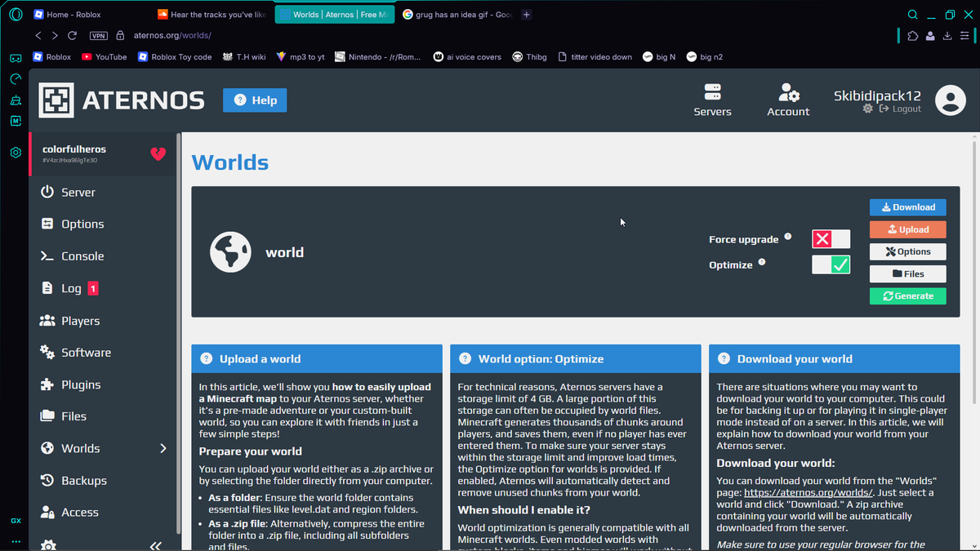
Task: Open the mp3 to yt bookmark
Action: pyautogui.click(x=301, y=57)
